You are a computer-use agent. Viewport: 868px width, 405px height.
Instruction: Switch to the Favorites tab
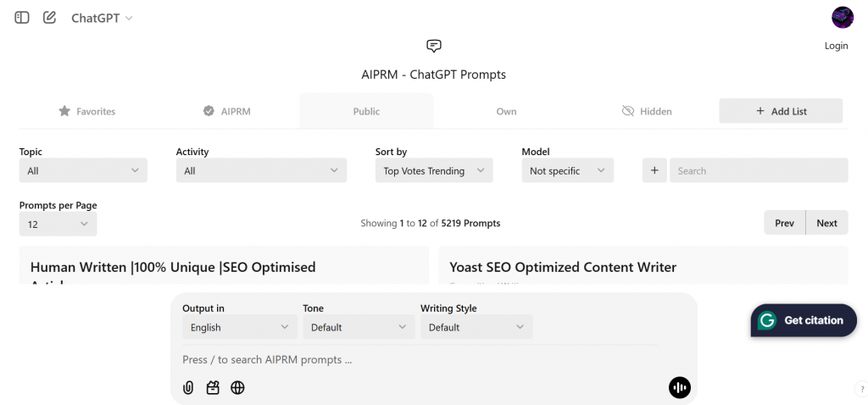87,111
